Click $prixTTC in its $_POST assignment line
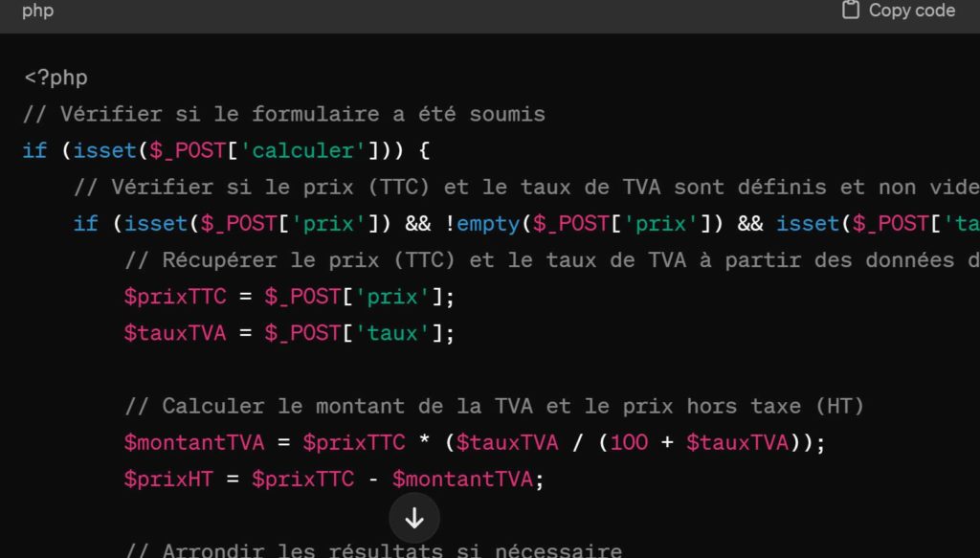The width and height of the screenshot is (980, 558). coord(175,297)
